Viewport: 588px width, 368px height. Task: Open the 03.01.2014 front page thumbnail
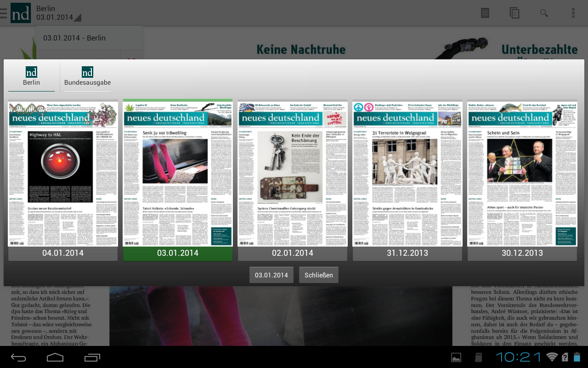click(178, 173)
